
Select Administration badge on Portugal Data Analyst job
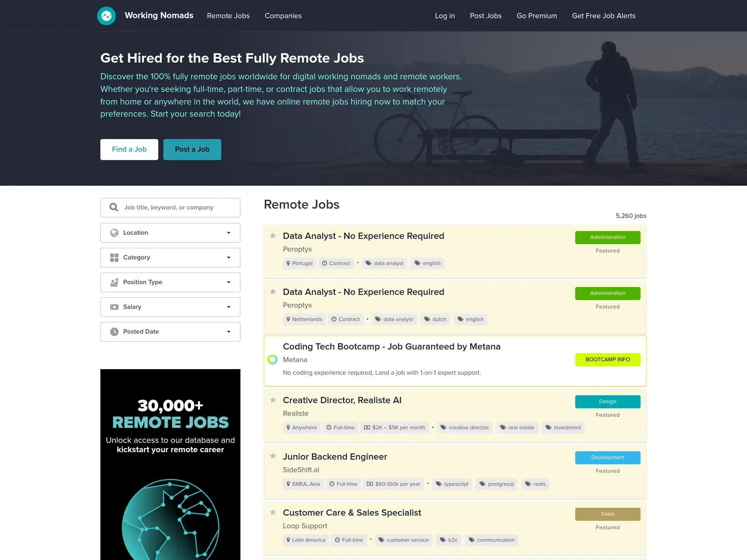(x=608, y=238)
